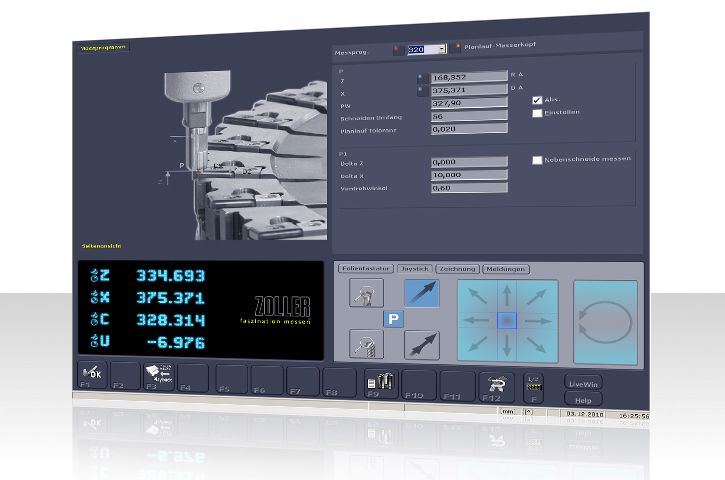
Task: Click the 1/2 F page toggle button
Action: pyautogui.click(x=534, y=388)
